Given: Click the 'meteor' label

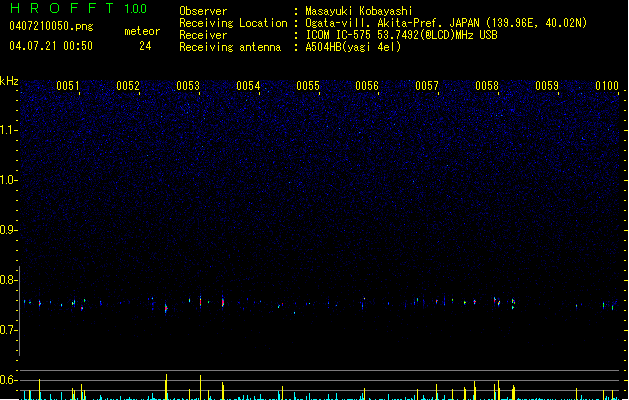Looking at the screenshot, I should [x=142, y=31].
